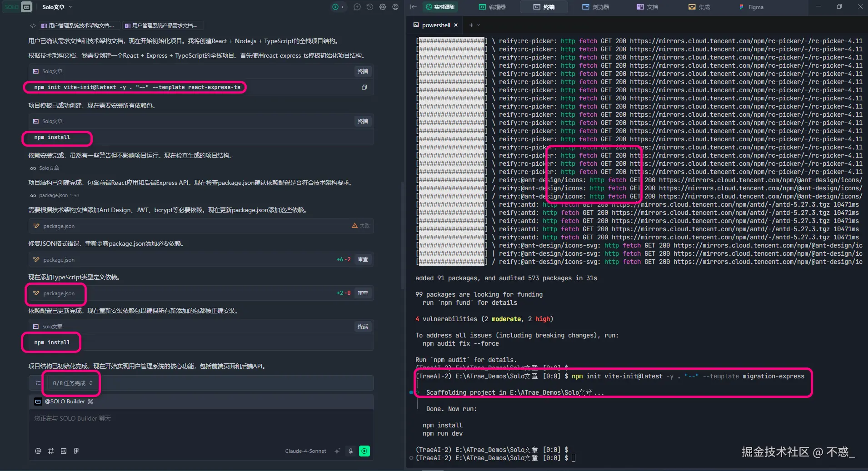
Task: Close the powershell terminal tab
Action: click(x=456, y=25)
